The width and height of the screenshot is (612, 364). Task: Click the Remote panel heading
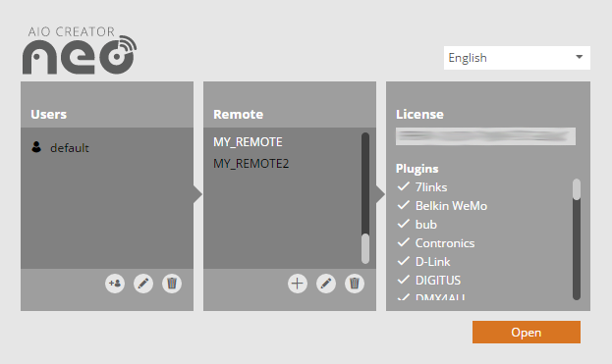[x=238, y=114]
